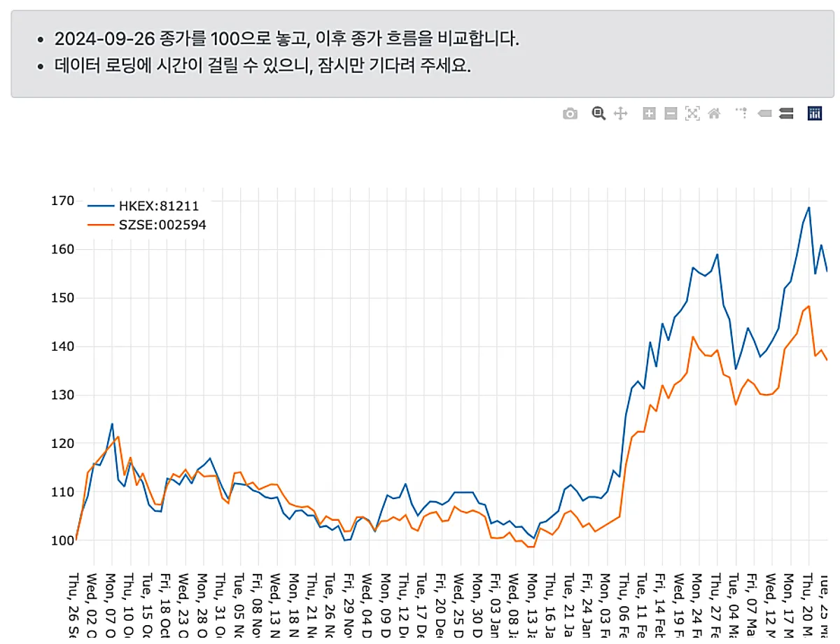
Task: Click the 2024-09-26 종가 notice text
Action: [287, 38]
